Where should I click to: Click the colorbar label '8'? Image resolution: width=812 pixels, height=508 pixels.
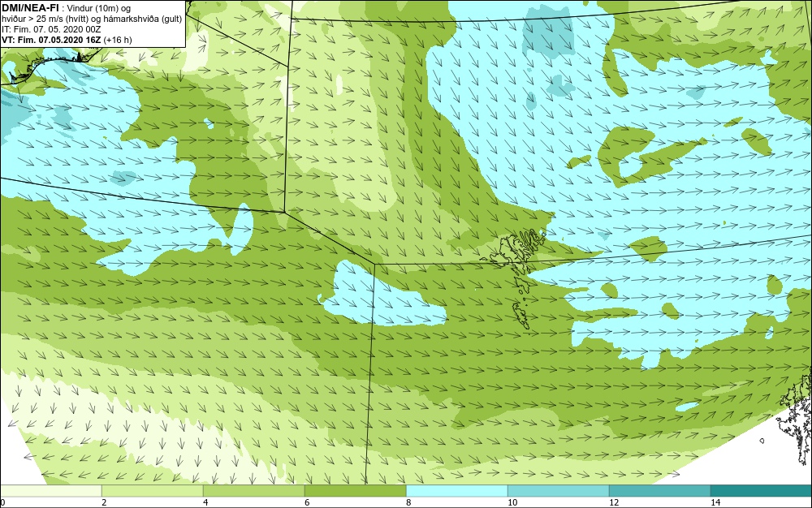point(409,502)
